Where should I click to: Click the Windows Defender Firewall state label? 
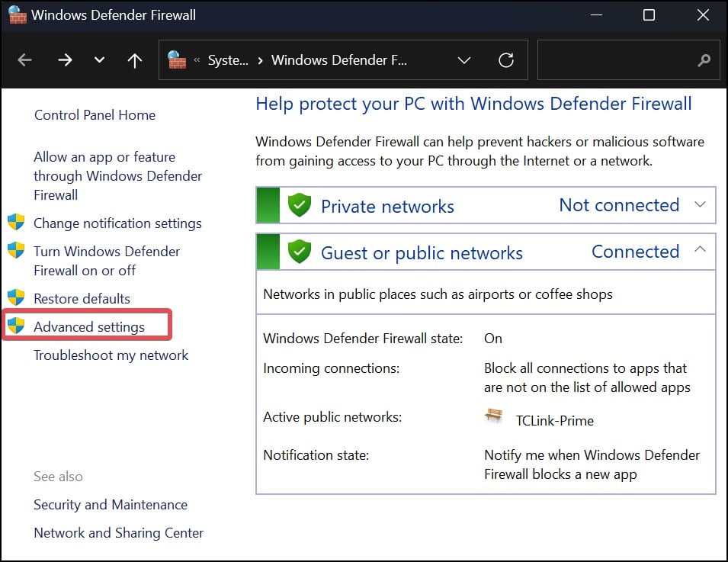(363, 338)
